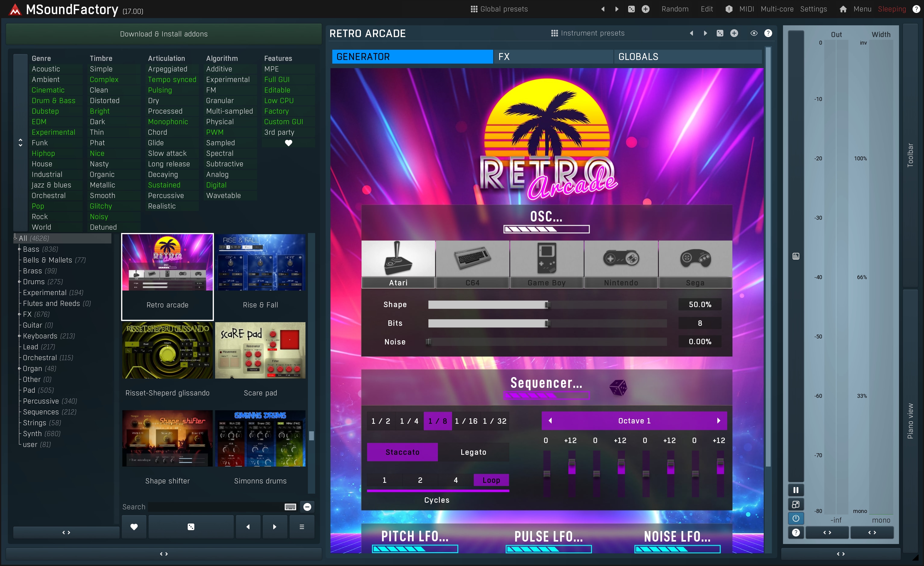This screenshot has height=566, width=924.
Task: Pause the output meter
Action: pos(796,490)
